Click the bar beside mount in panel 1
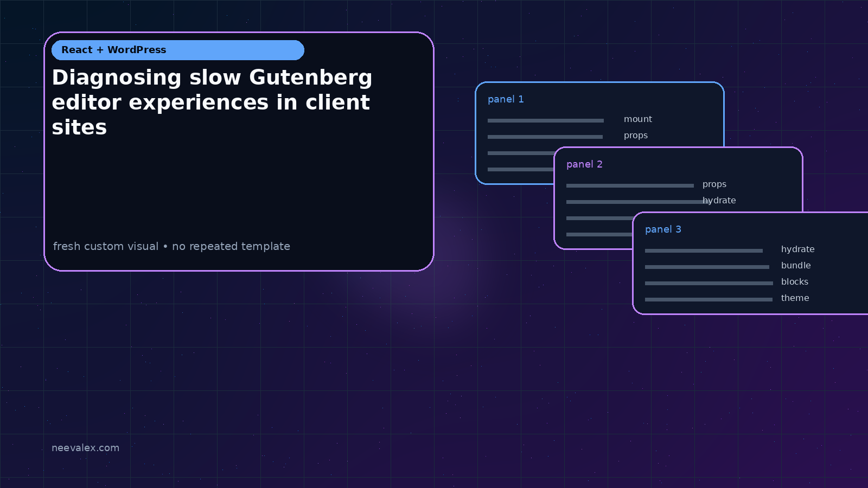 546,120
